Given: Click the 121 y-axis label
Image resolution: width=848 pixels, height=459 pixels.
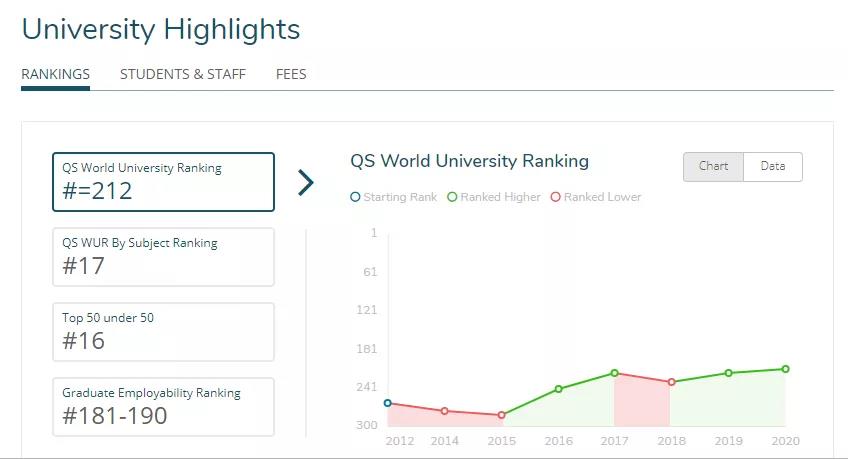Looking at the screenshot, I should click(367, 310).
